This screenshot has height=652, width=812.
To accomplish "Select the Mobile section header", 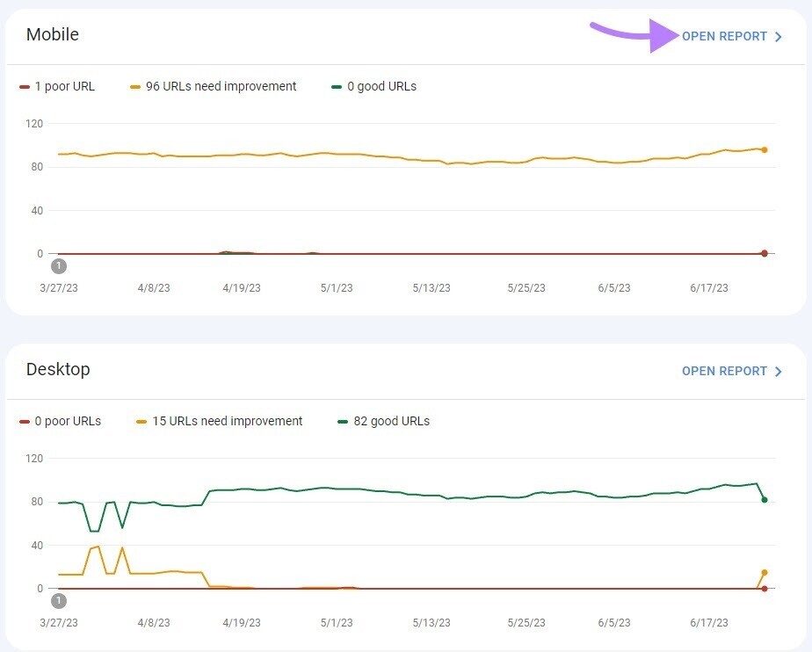I will tap(52, 34).
